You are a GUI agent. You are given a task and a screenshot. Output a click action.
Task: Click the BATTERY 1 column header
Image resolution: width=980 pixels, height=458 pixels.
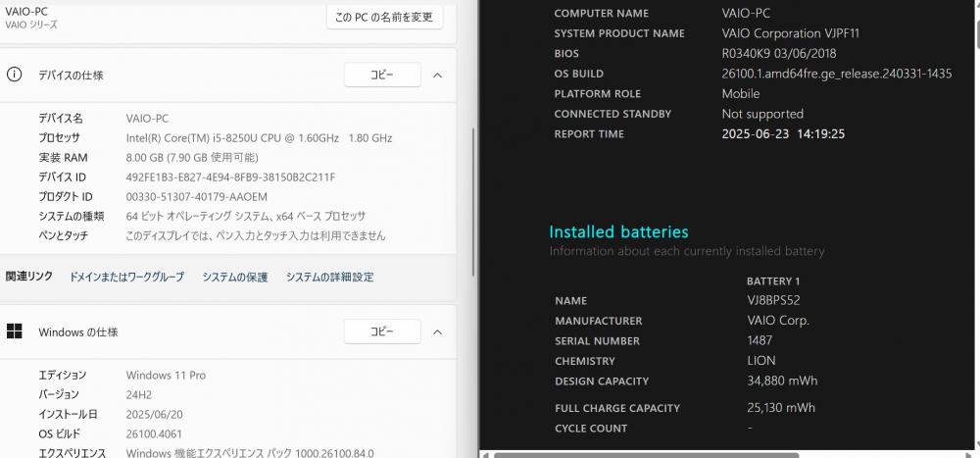[x=773, y=280]
